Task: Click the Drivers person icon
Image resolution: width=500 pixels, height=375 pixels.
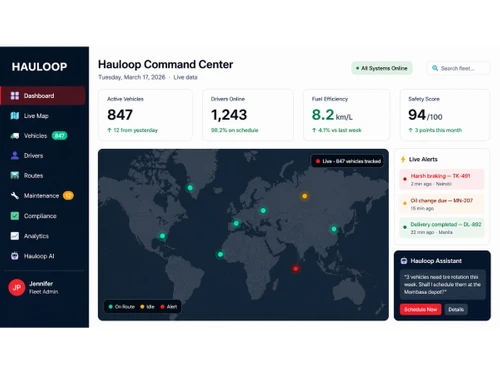Action: [15, 155]
